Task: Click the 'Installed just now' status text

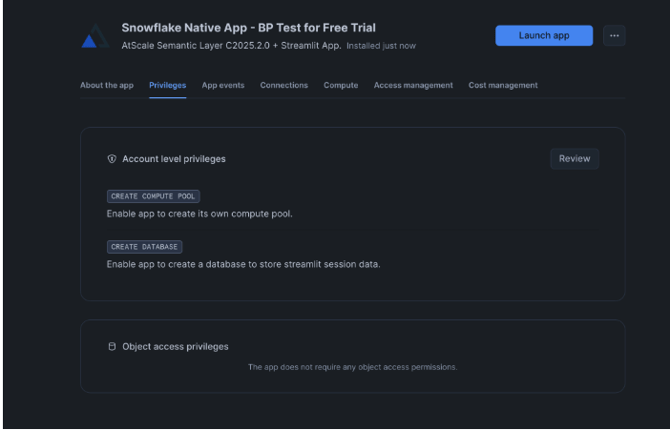Action: pyautogui.click(x=381, y=46)
